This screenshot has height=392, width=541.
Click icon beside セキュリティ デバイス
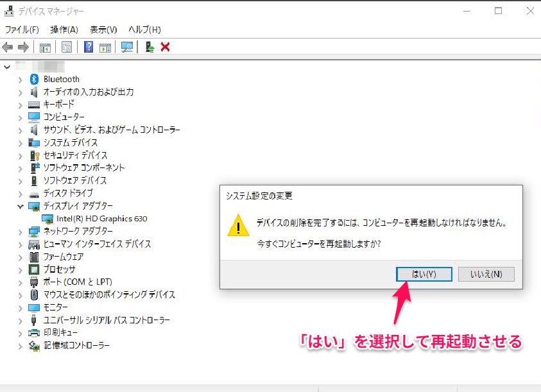[x=35, y=155]
